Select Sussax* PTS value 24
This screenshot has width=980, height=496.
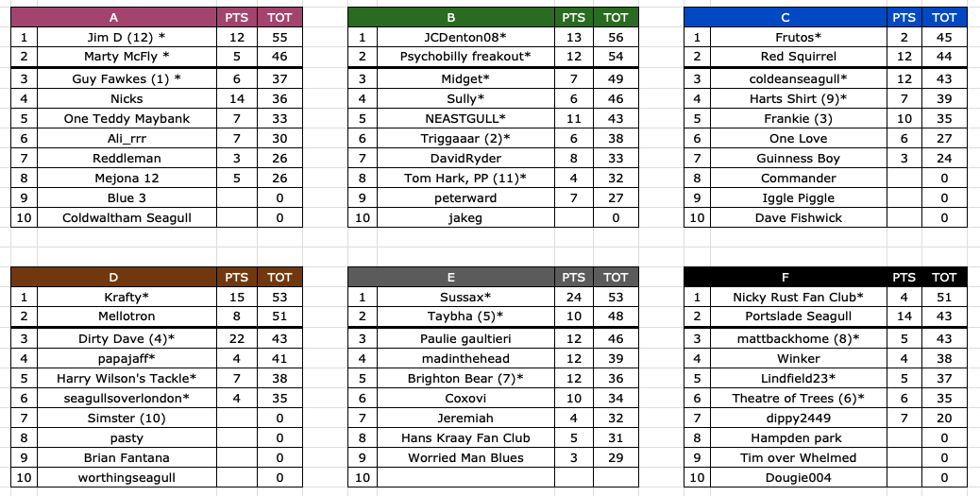[x=574, y=297]
